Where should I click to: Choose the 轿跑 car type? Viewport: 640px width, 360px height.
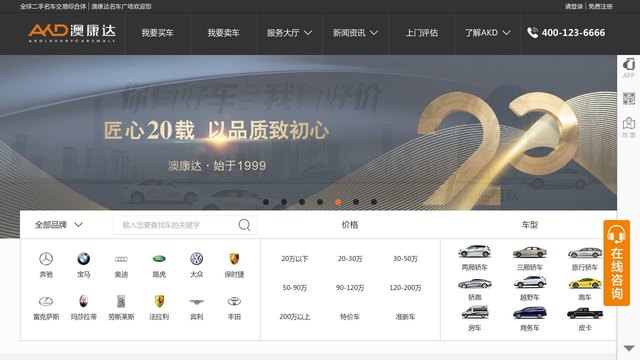click(x=474, y=289)
